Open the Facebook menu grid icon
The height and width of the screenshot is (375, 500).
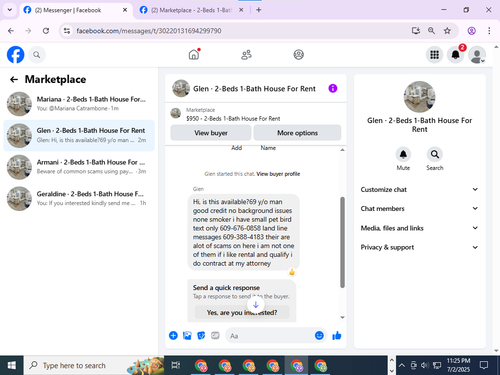pos(434,55)
